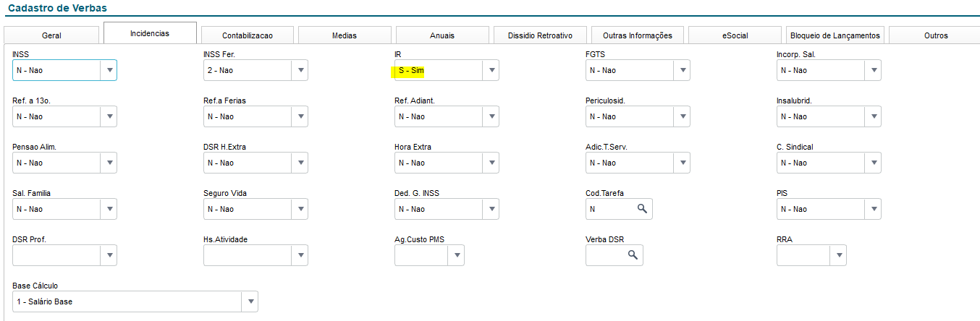The height and width of the screenshot is (321, 980).
Task: Open the Seguro Vida dropdown
Action: tap(300, 209)
